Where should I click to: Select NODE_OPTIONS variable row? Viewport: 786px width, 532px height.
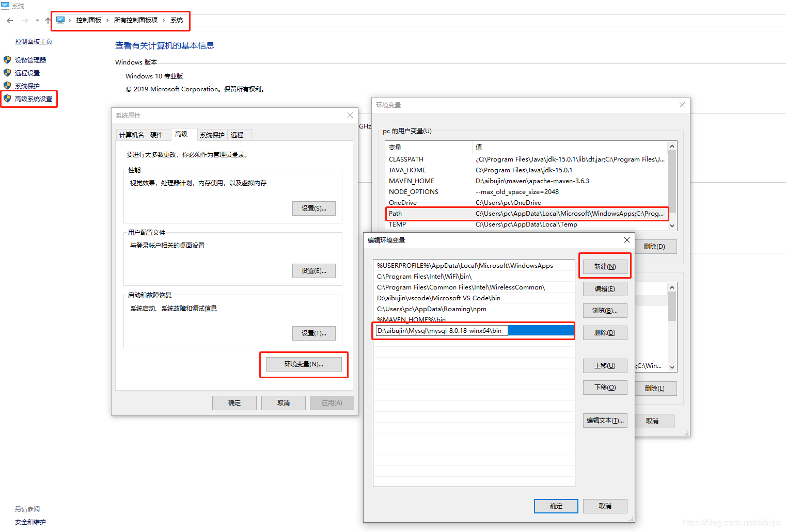(x=527, y=192)
